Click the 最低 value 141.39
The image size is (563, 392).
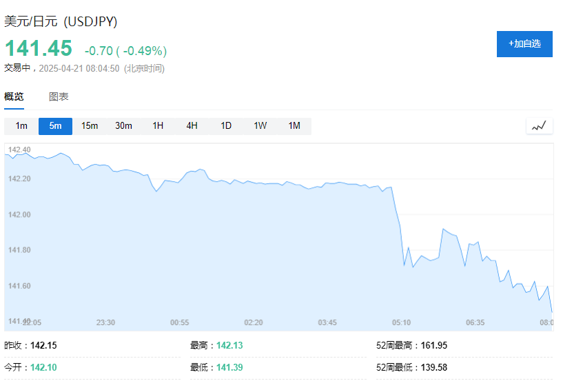pos(229,367)
